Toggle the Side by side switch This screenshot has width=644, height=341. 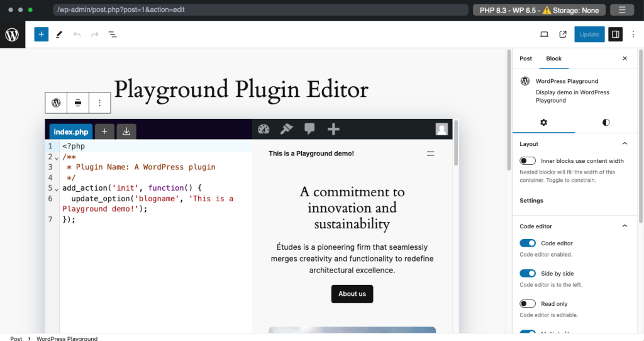click(528, 273)
